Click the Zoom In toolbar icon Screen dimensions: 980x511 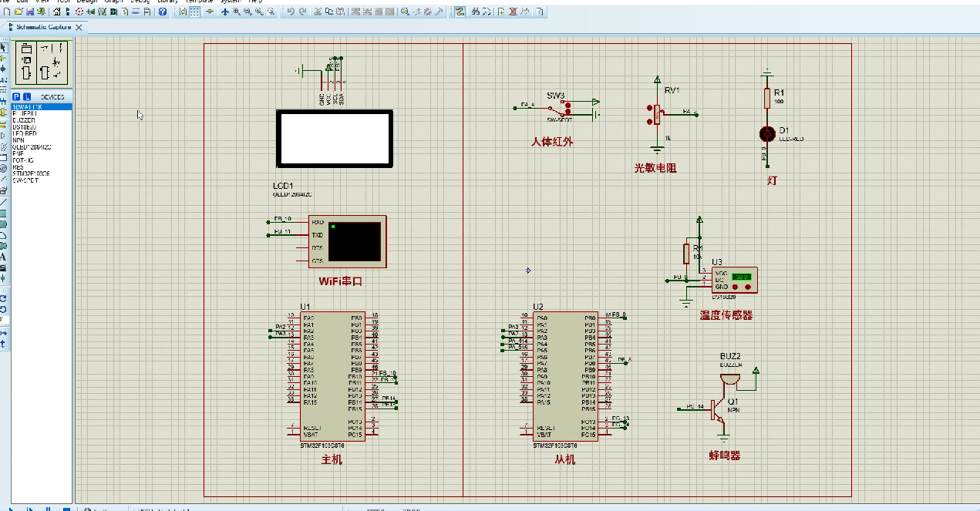[x=237, y=11]
